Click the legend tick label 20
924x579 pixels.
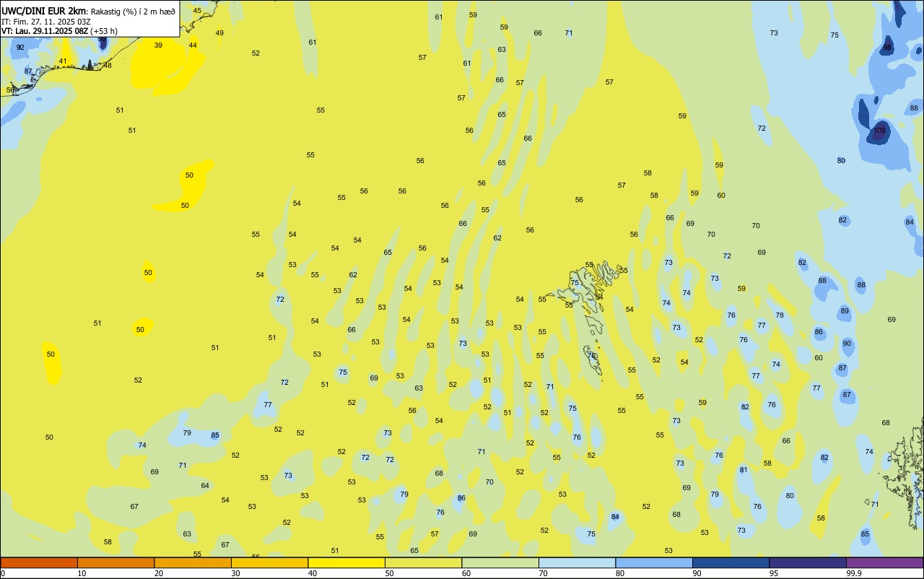(x=159, y=573)
